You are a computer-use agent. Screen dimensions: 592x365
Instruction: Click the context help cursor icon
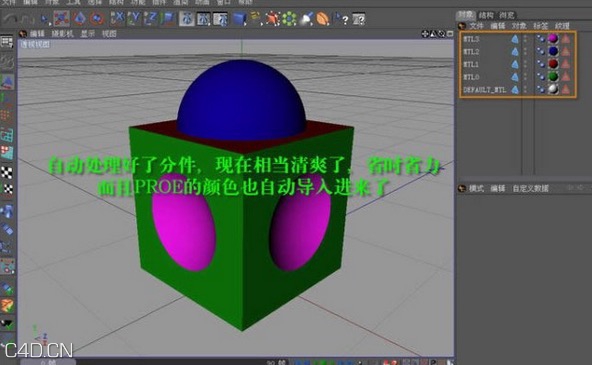[x=341, y=18]
